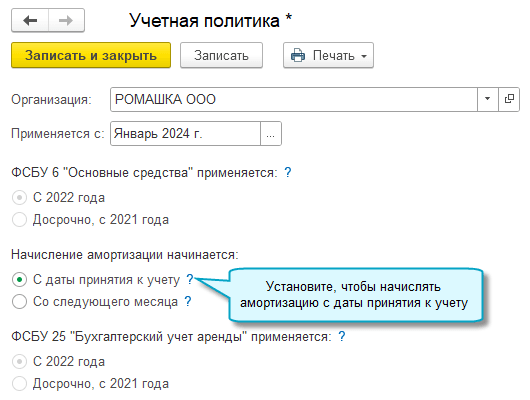The width and height of the screenshot is (530, 400).
Task: Open period picker for Применяется с field
Action: (x=270, y=134)
